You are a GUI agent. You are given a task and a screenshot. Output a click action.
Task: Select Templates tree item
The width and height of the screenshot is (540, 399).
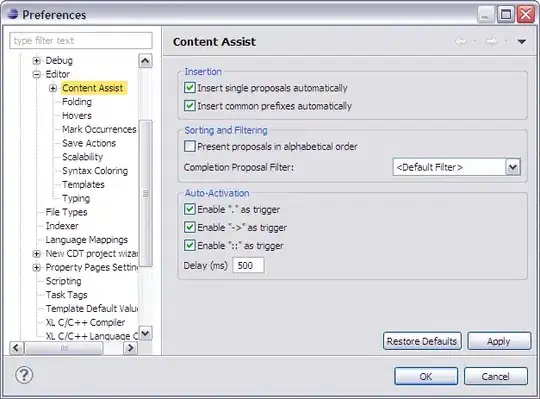point(83,185)
